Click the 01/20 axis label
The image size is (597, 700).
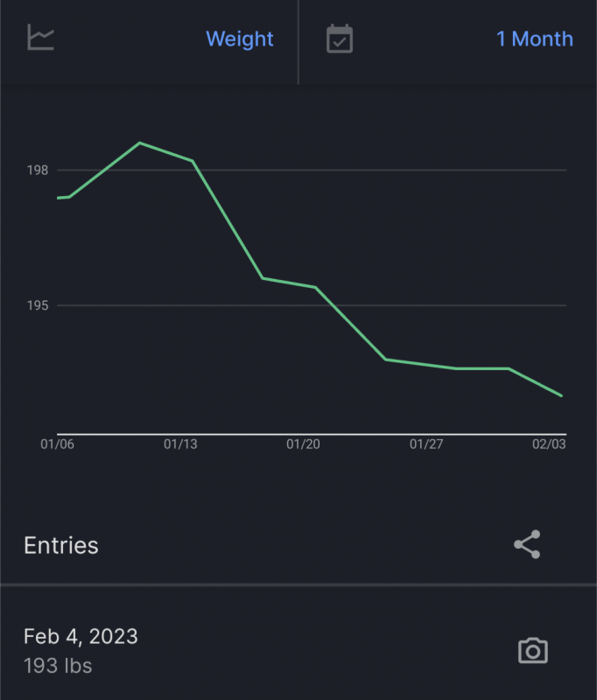click(x=305, y=444)
